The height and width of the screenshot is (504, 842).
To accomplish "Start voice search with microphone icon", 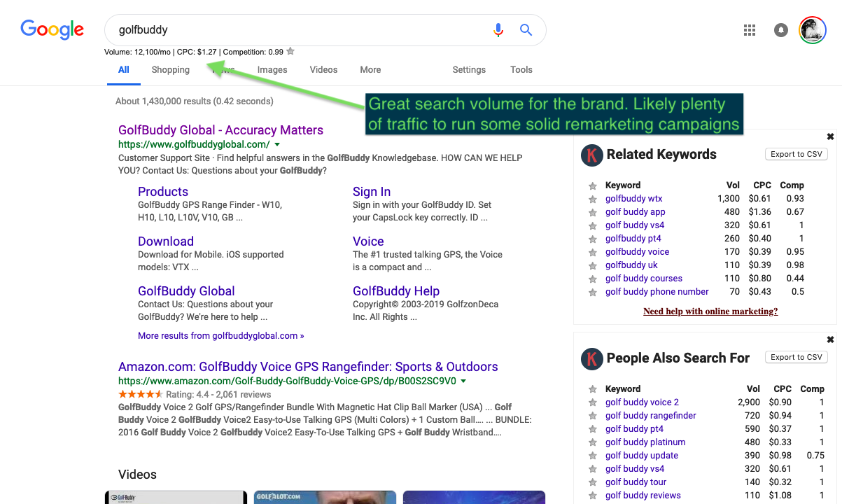I will (x=498, y=30).
